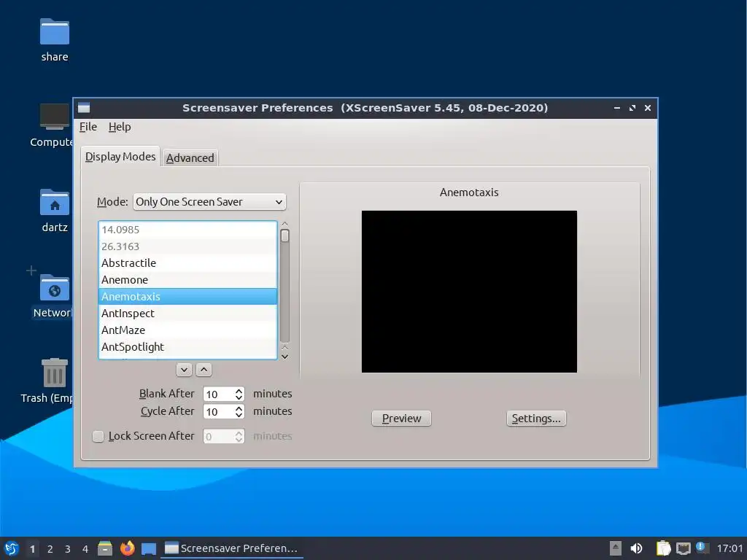Viewport: 747px width, 560px height.
Task: Switch to the Advanced tab
Action: tap(190, 158)
